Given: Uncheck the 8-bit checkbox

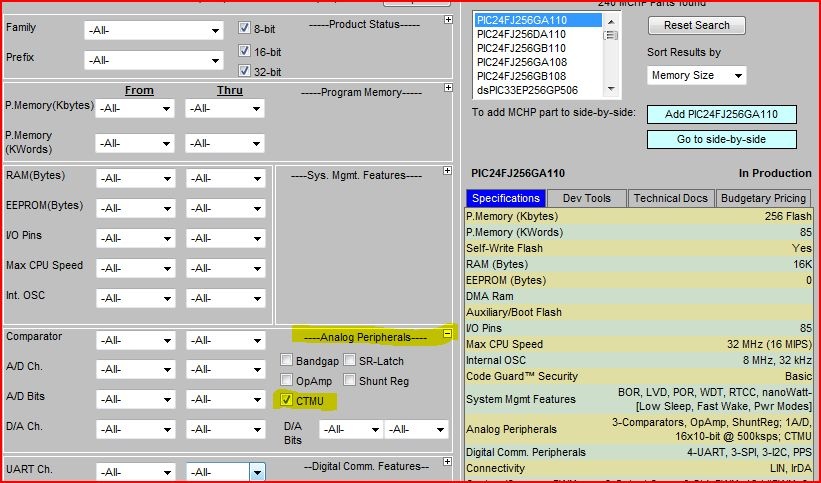Looking at the screenshot, I should click(x=244, y=28).
